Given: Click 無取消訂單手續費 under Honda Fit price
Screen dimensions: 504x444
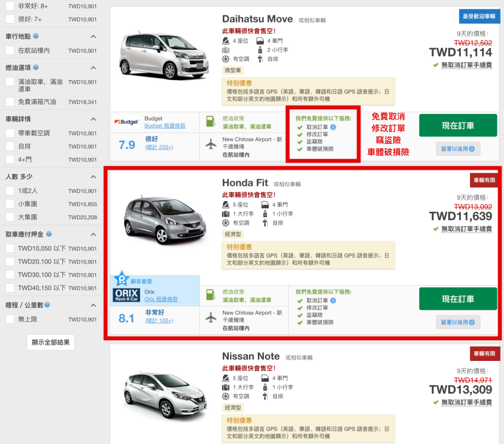Looking at the screenshot, I should pyautogui.click(x=467, y=229).
